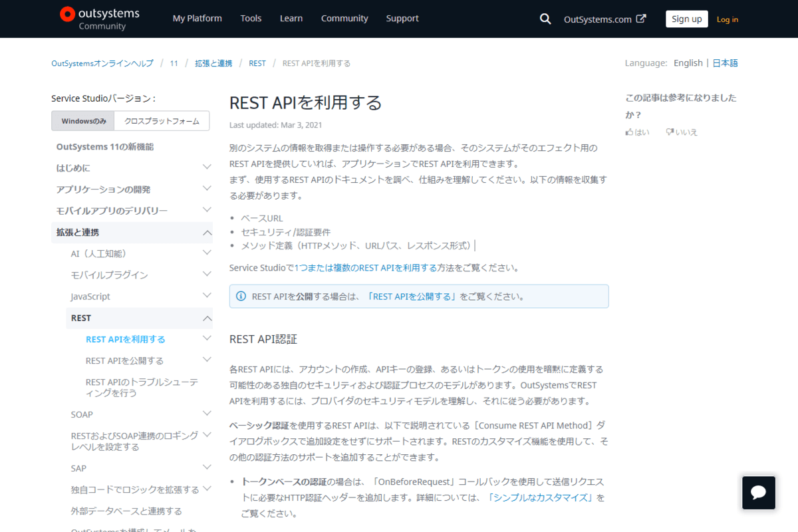Open the Tools menu
798x532 pixels.
point(251,19)
